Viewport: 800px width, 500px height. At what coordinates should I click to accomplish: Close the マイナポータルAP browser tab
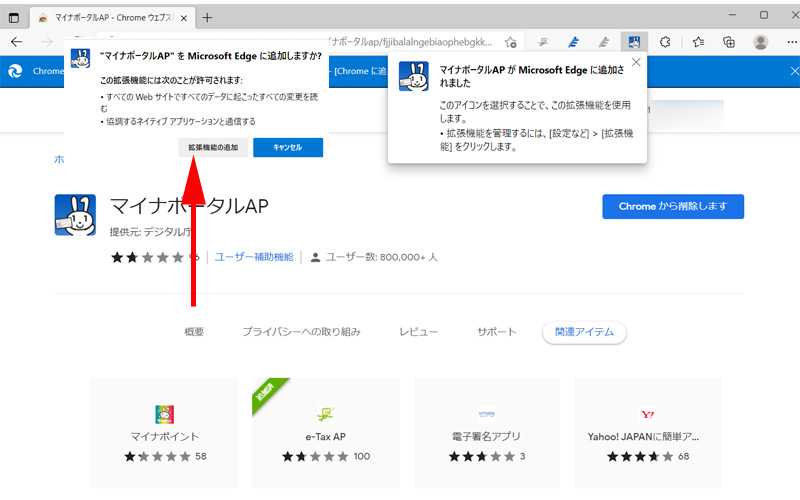184,18
